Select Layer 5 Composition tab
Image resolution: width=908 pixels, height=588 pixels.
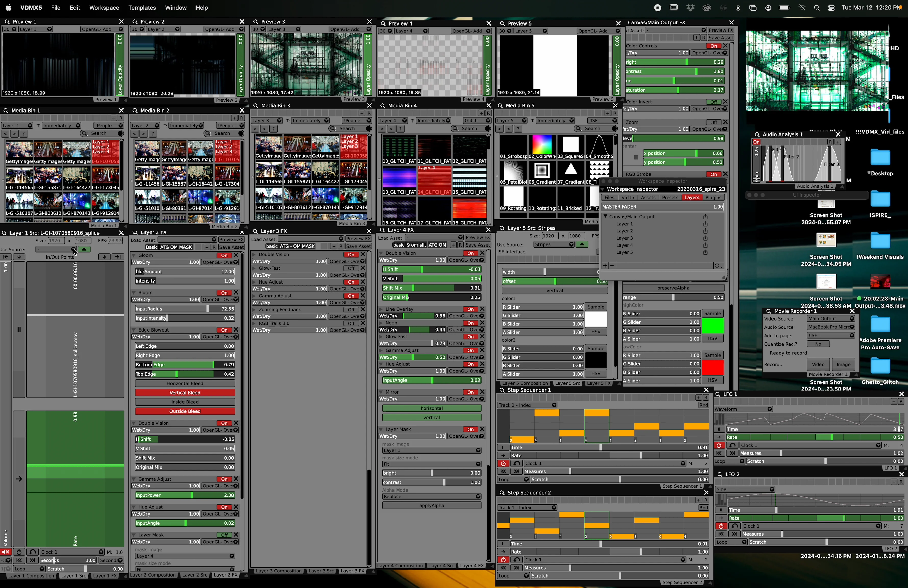pyautogui.click(x=525, y=383)
